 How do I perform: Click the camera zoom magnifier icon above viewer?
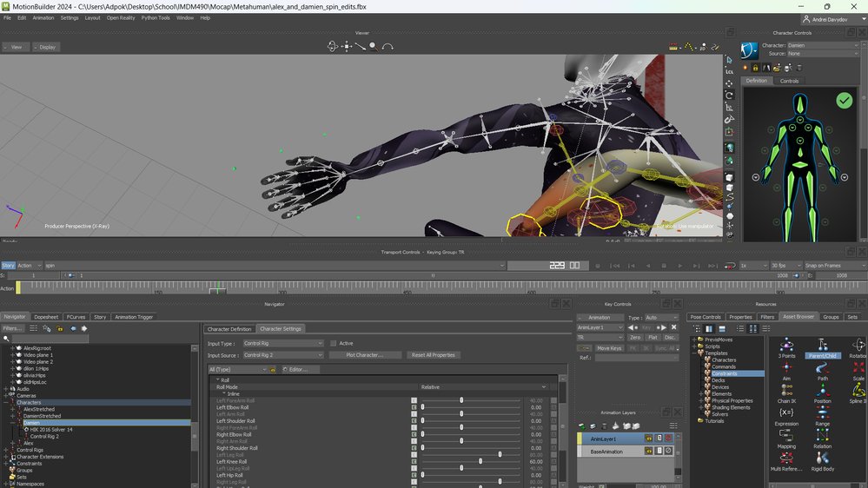374,47
